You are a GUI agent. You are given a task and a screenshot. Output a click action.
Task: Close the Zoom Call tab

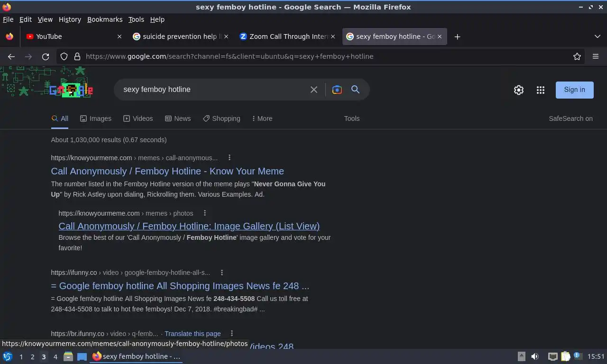[x=333, y=36]
